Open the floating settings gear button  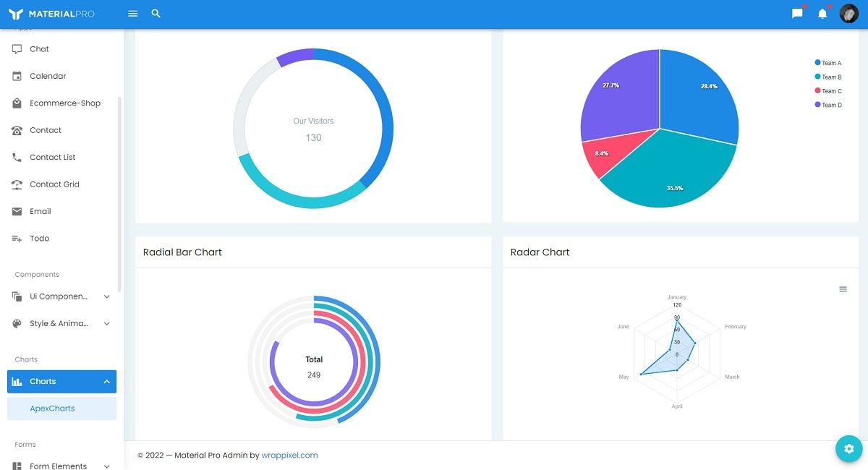click(x=848, y=448)
